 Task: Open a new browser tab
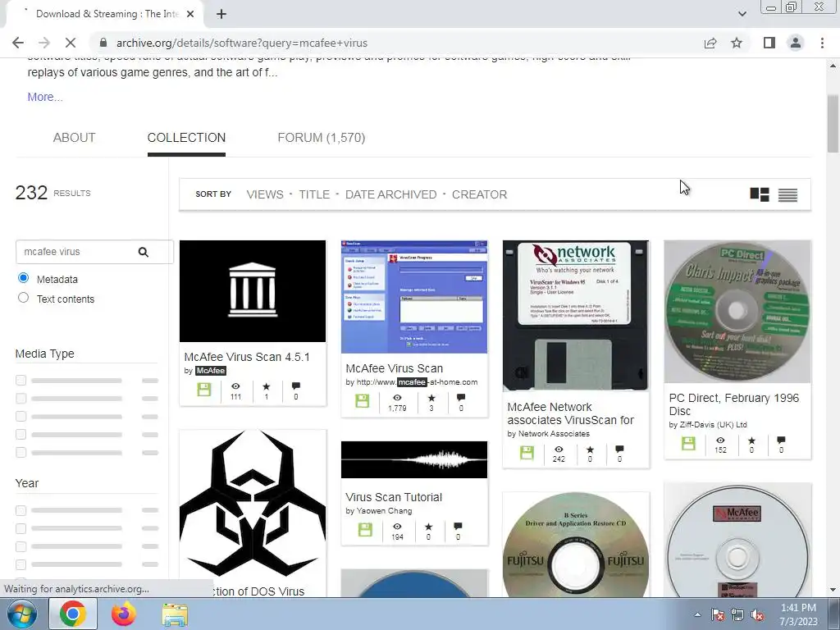click(x=221, y=14)
